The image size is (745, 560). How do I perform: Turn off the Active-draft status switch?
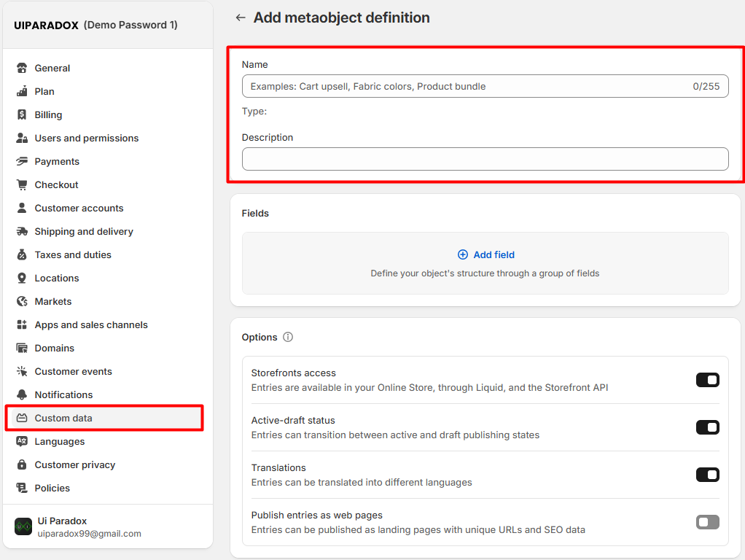[x=707, y=427]
